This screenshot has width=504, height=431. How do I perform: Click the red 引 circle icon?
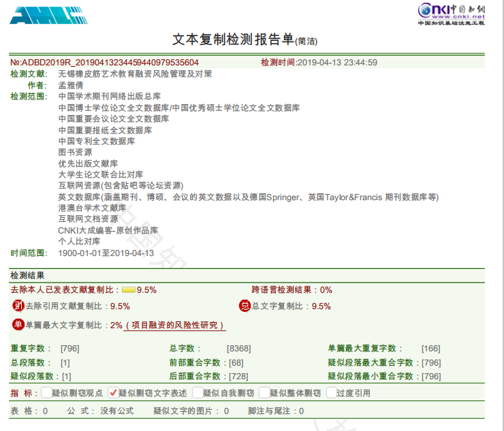(18, 306)
